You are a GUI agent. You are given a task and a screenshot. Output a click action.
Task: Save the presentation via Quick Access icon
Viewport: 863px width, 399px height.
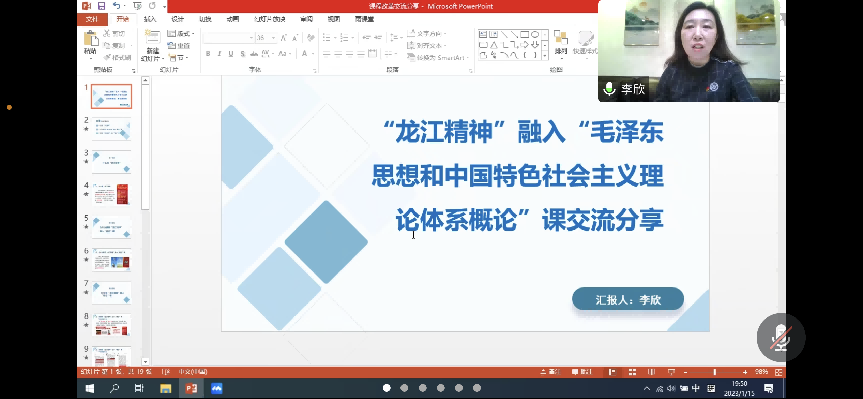[x=101, y=6]
